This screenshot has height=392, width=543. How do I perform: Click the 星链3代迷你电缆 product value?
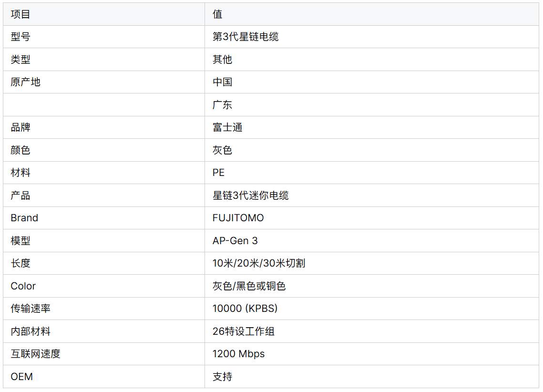tap(250, 196)
